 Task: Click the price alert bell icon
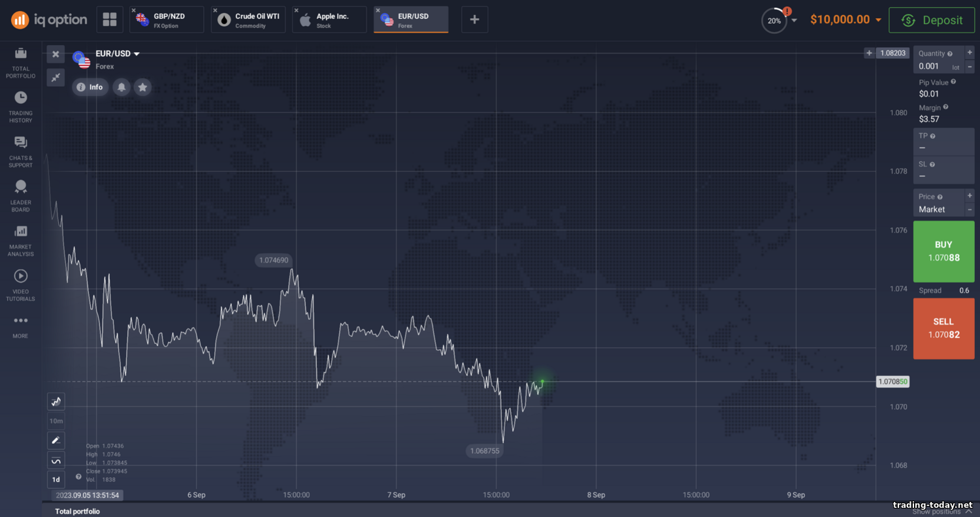click(122, 87)
